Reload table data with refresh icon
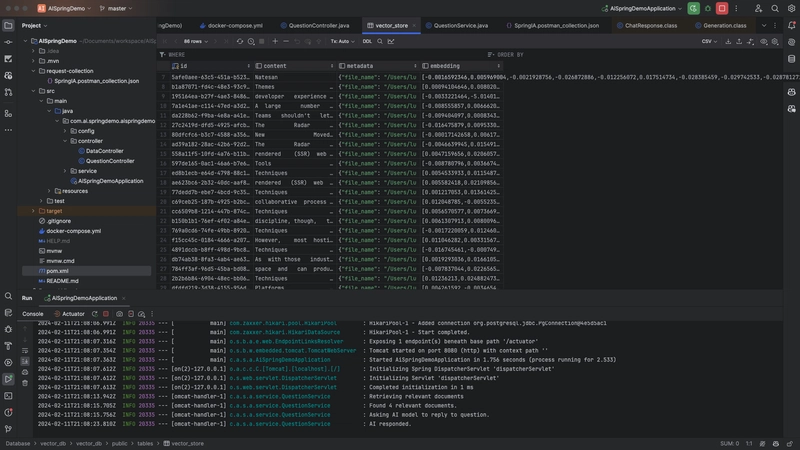 tap(239, 41)
